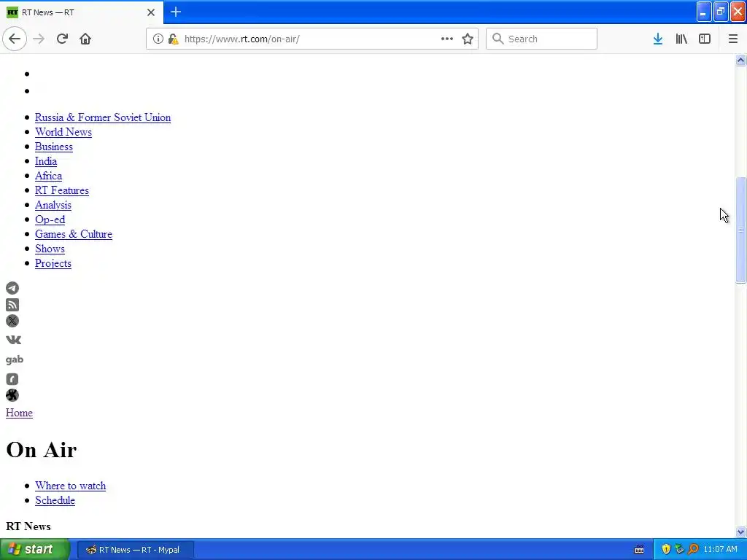Click the security shield tray icon

click(666, 550)
